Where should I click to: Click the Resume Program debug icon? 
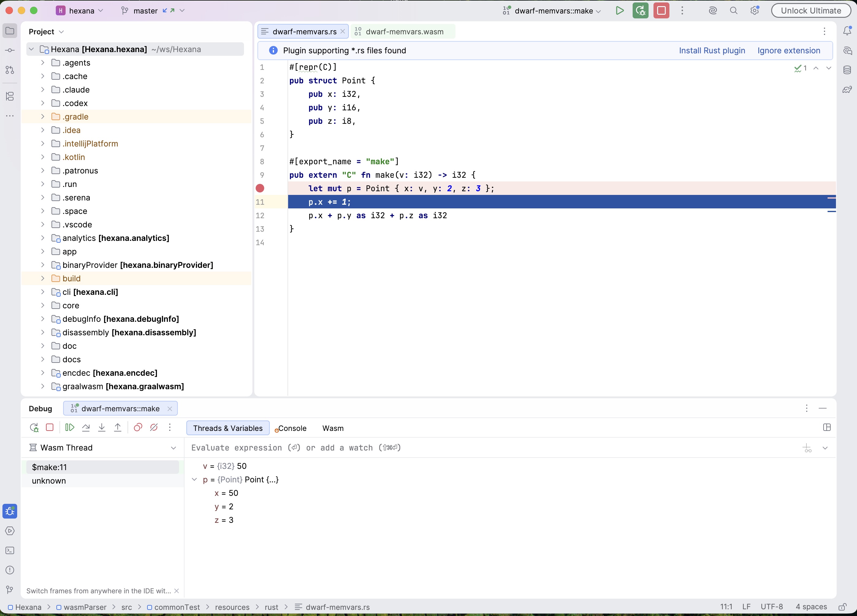[x=70, y=428]
